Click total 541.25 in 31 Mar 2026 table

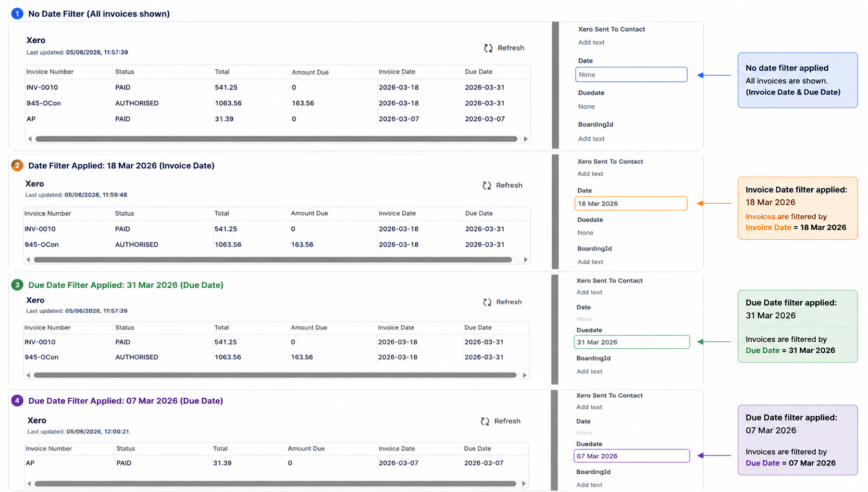(x=226, y=342)
